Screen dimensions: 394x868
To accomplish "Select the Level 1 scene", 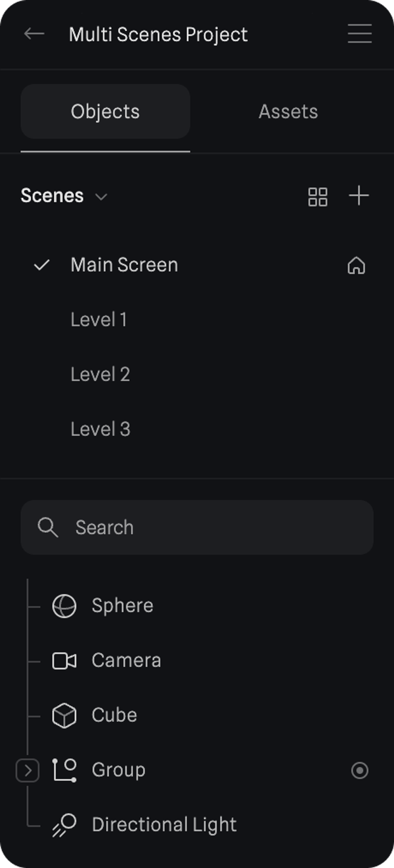I will [x=99, y=320].
